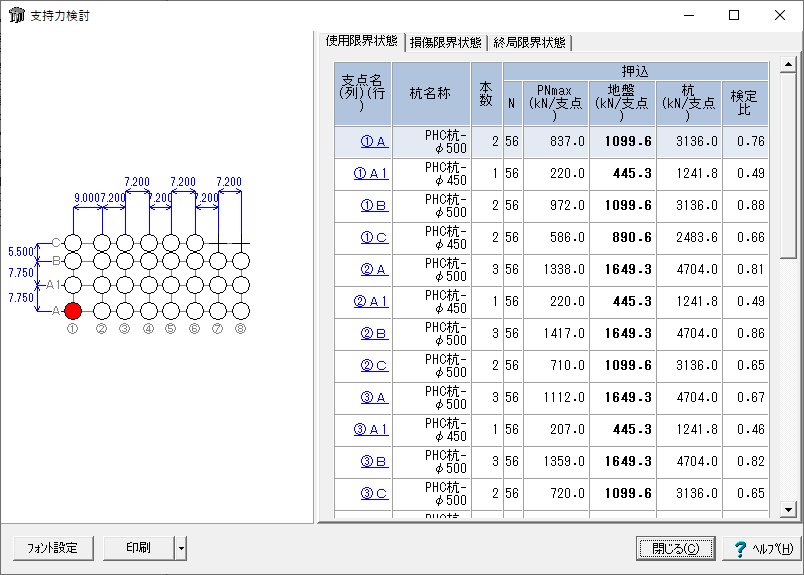Image resolution: width=804 pixels, height=575 pixels.
Task: Click the 地盤 value 890.6
Action: click(632, 237)
